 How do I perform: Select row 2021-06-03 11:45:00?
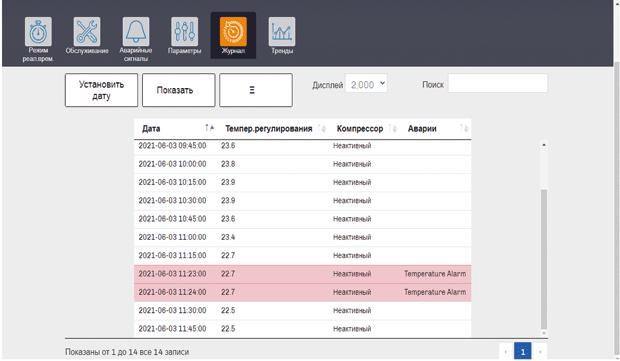[x=302, y=329]
